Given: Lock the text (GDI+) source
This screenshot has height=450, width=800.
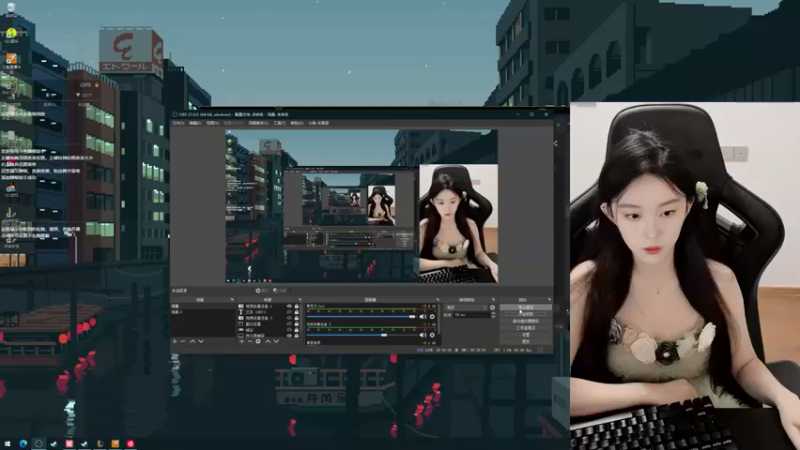Looking at the screenshot, I should coord(296,312).
